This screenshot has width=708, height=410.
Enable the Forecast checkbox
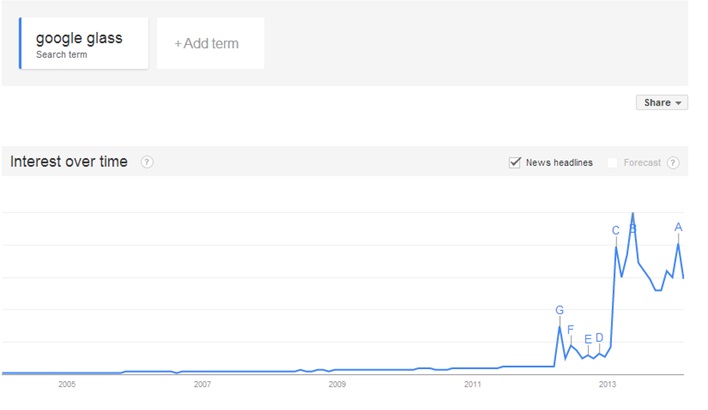click(612, 163)
